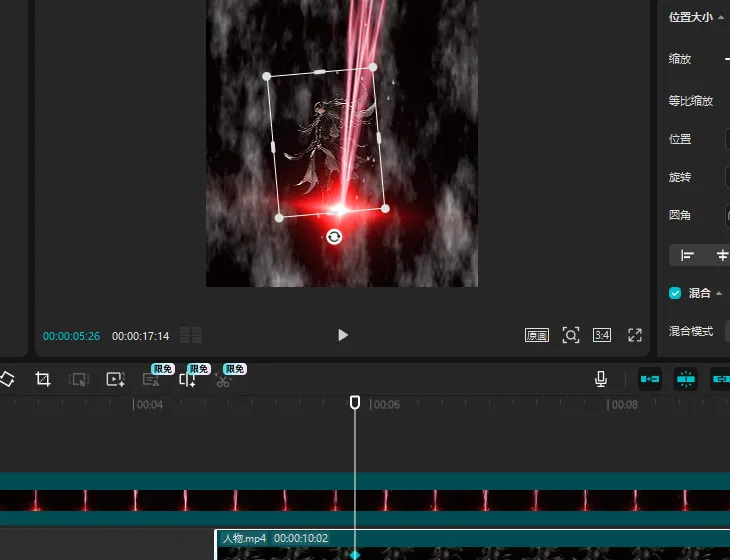Select the red beam effect clip on track

(x=365, y=499)
